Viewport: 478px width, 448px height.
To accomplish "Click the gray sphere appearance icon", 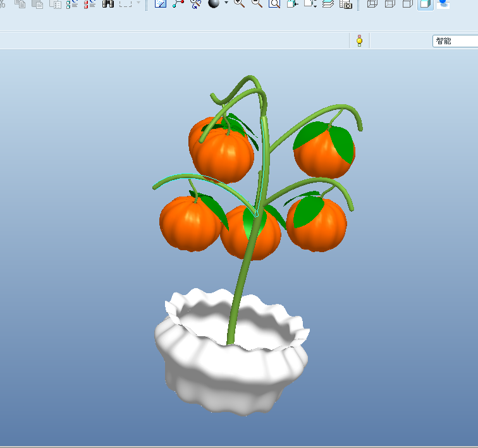I will [x=214, y=3].
